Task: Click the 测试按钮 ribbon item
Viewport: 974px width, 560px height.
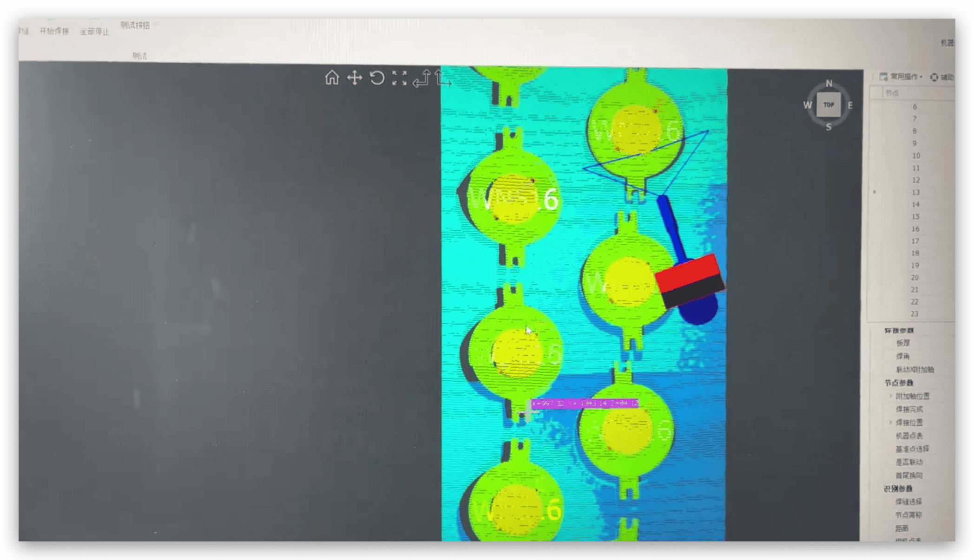Action: 135,25
